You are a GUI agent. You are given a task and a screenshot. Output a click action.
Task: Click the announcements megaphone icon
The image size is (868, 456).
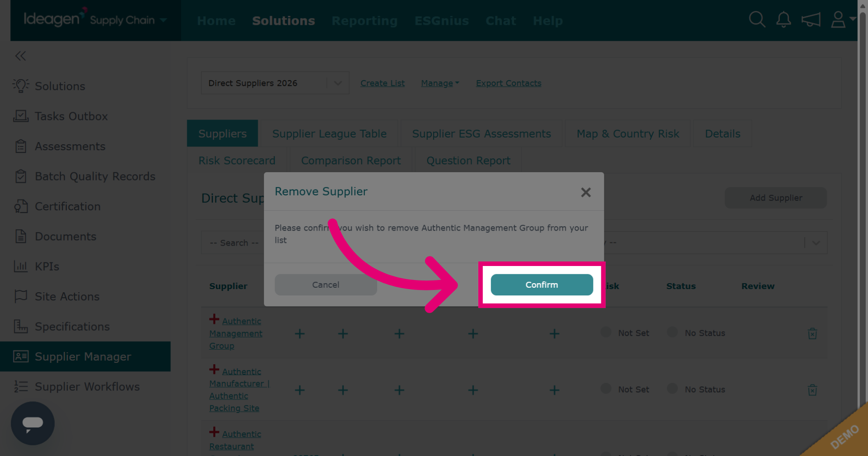tap(811, 20)
